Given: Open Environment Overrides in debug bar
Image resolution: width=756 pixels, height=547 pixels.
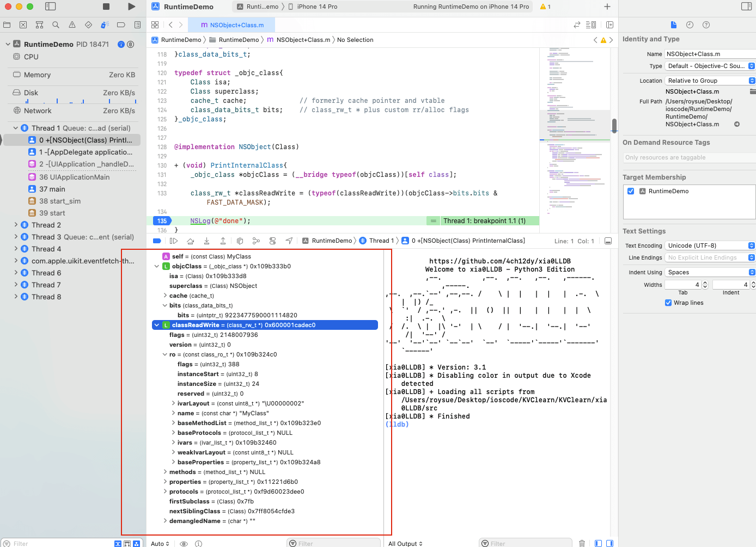Looking at the screenshot, I should [x=272, y=241].
